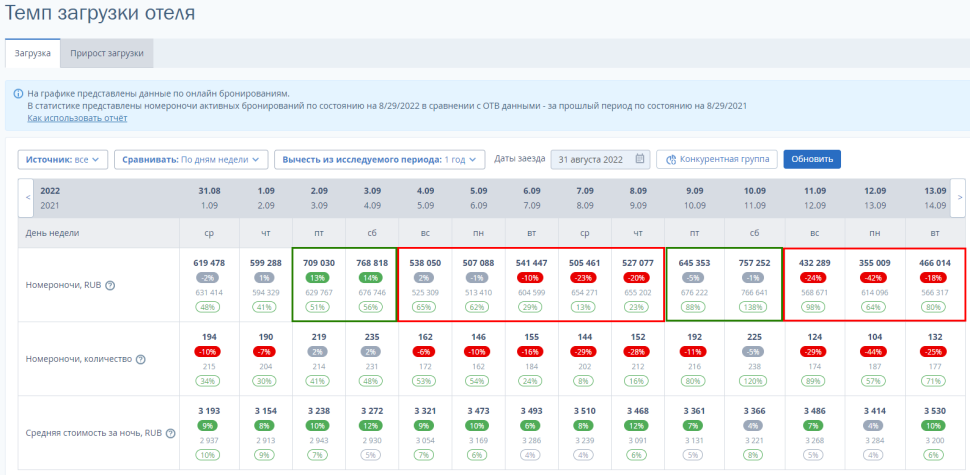970x475 pixels.
Task: Click the outlined 120% room nights badge
Action: 754,381
